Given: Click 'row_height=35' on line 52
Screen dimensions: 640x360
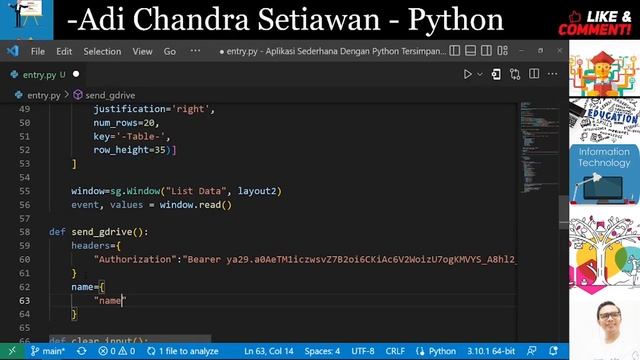Looking at the screenshot, I should (129, 150).
